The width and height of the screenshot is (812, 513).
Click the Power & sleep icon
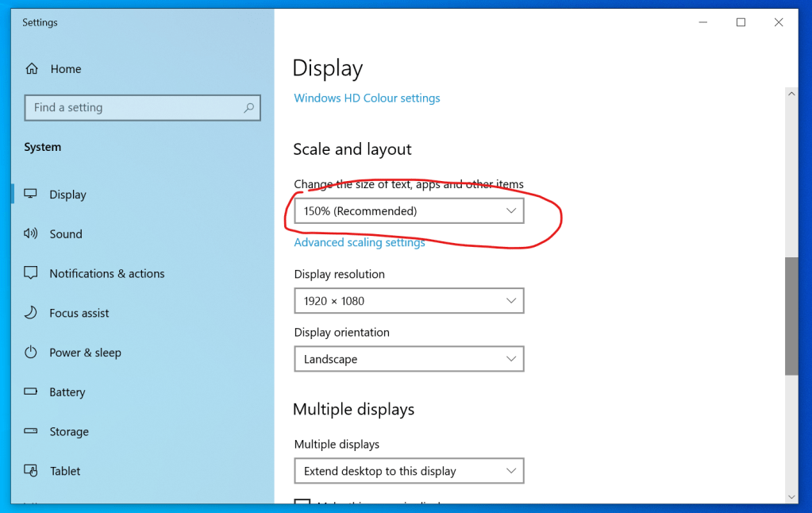tap(31, 352)
